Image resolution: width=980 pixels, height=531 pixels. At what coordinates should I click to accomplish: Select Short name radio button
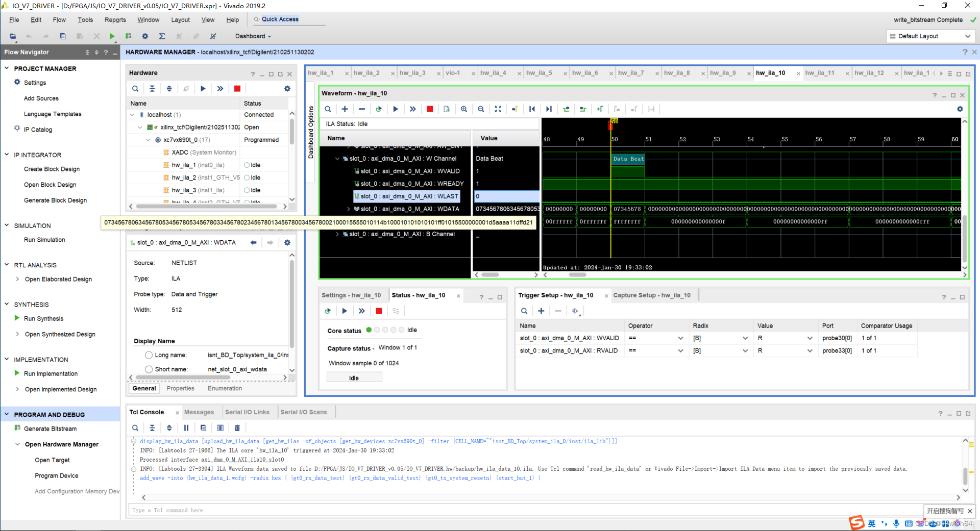149,369
